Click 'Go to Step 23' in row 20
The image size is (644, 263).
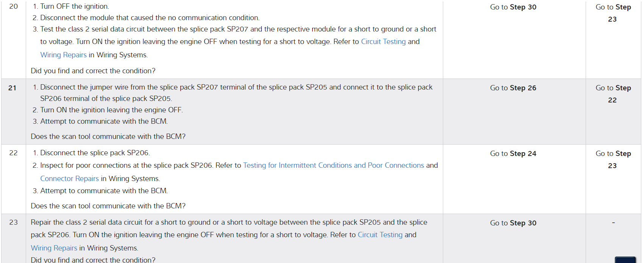613,13
